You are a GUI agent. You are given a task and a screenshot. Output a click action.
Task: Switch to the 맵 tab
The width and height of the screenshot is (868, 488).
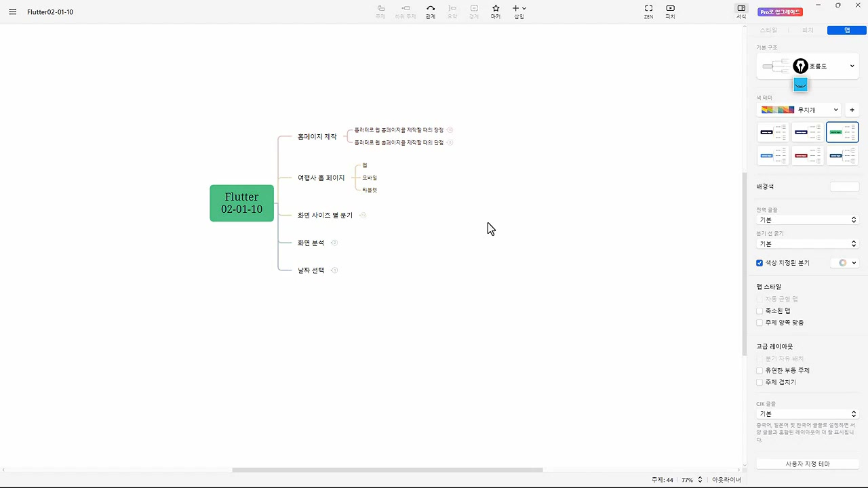[x=846, y=30]
